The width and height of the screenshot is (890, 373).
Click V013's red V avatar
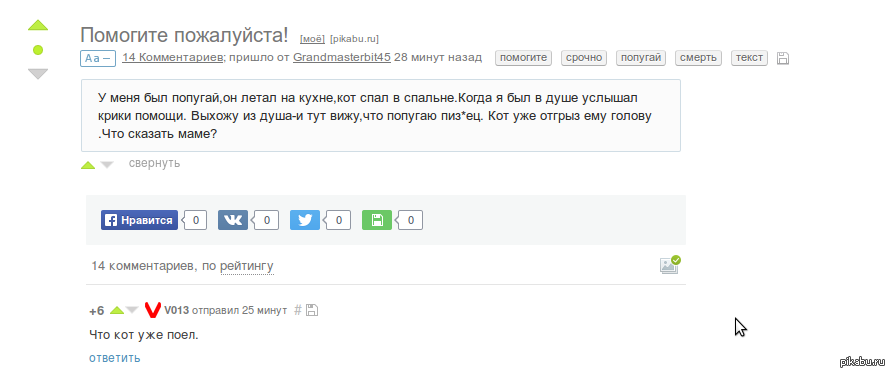pos(152,310)
